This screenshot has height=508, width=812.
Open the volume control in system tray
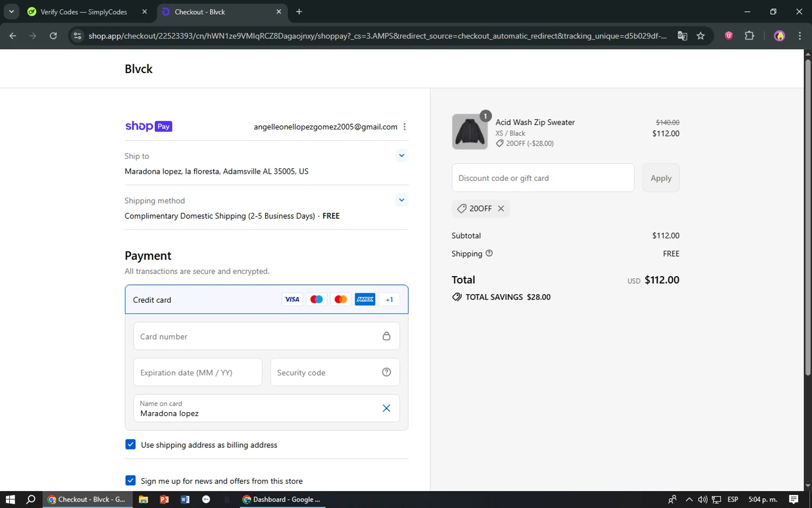703,499
